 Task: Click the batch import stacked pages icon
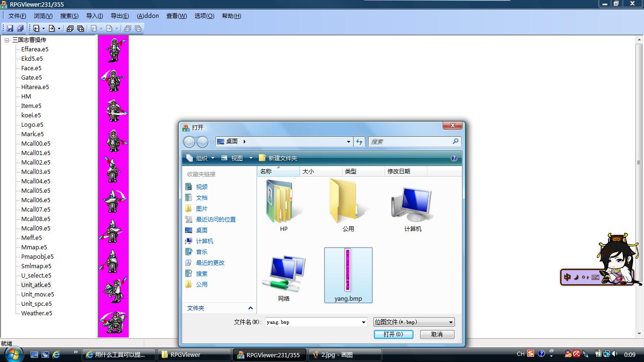coord(70,28)
